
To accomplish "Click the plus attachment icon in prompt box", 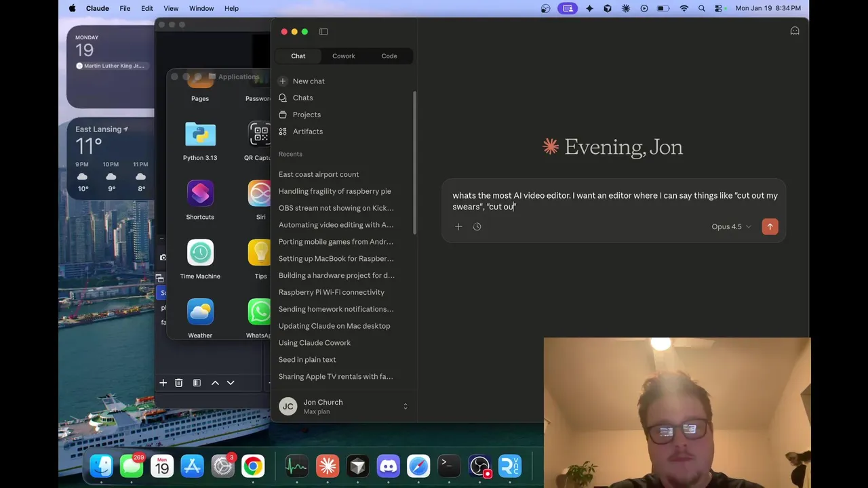I will (458, 227).
